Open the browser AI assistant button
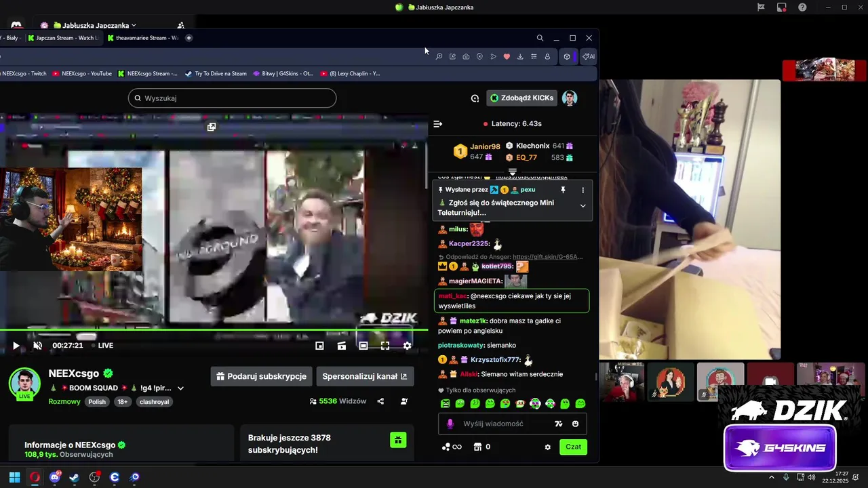Image resolution: width=868 pixels, height=488 pixels. click(589, 56)
